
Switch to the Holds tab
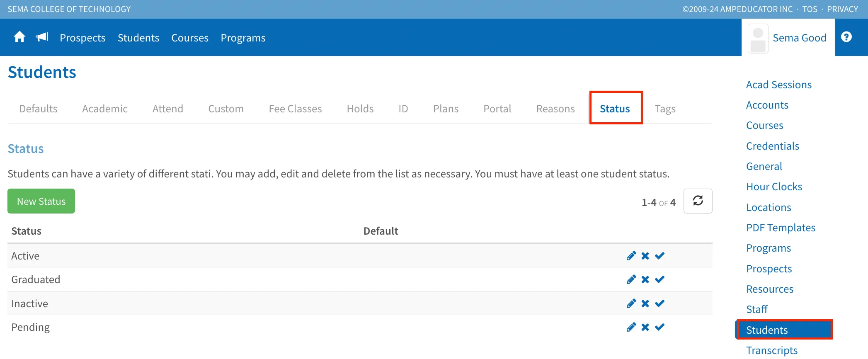point(360,109)
